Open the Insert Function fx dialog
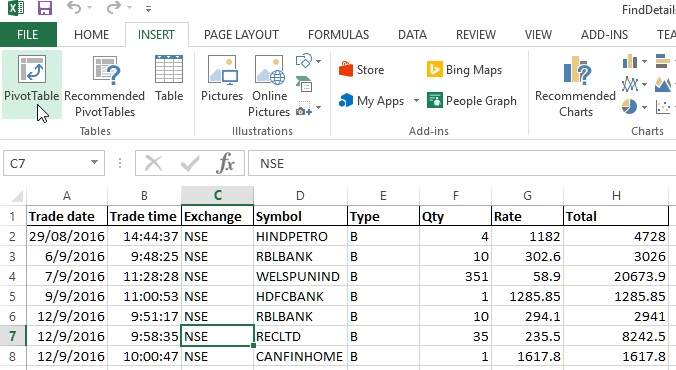Image resolution: width=676 pixels, height=370 pixels. click(225, 163)
